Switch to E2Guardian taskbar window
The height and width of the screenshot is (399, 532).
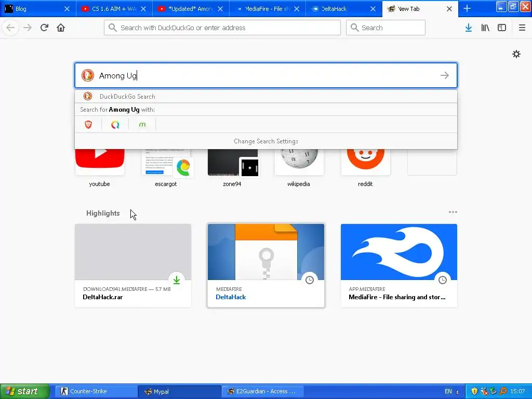[262, 391]
